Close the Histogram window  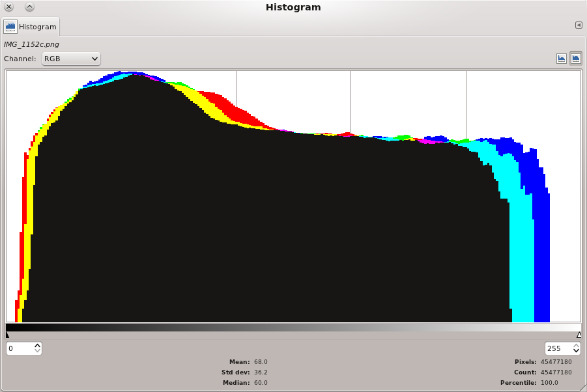[9, 7]
